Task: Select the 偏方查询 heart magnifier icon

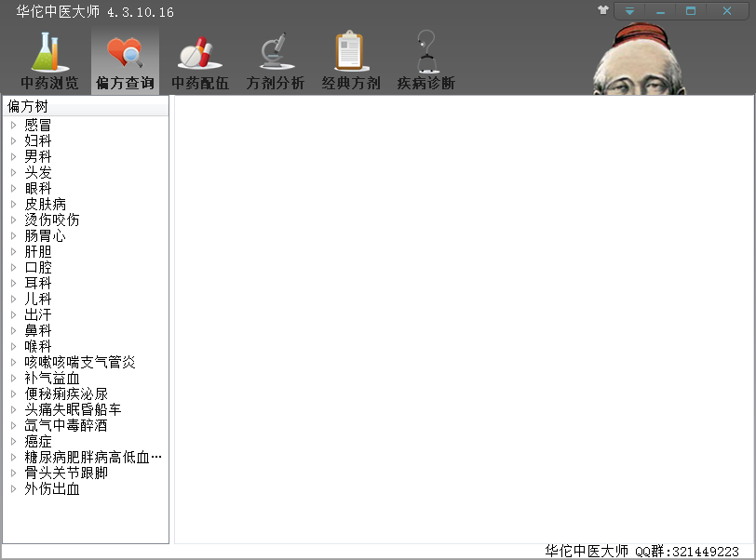Action: [x=125, y=53]
